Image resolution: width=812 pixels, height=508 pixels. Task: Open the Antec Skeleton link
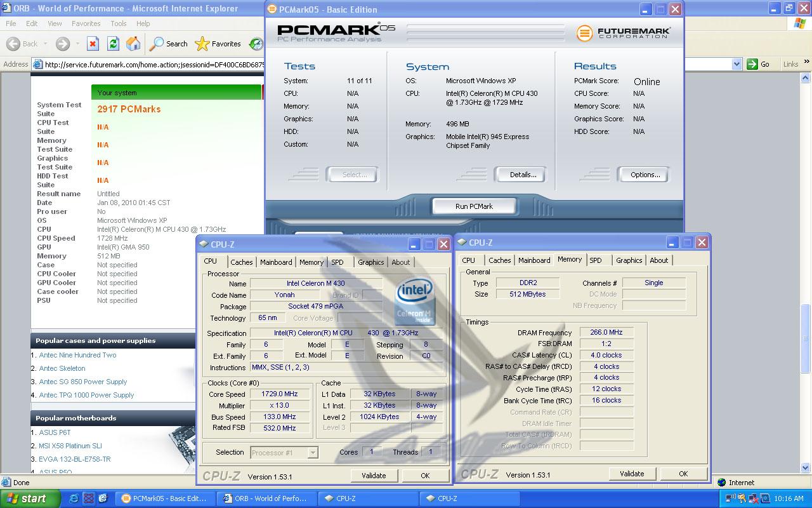point(62,368)
